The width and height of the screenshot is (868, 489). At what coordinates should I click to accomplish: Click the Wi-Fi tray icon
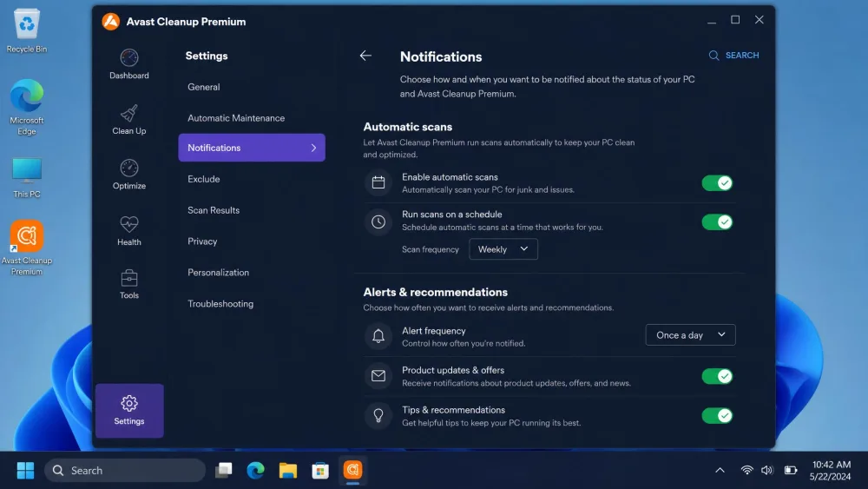[746, 470]
